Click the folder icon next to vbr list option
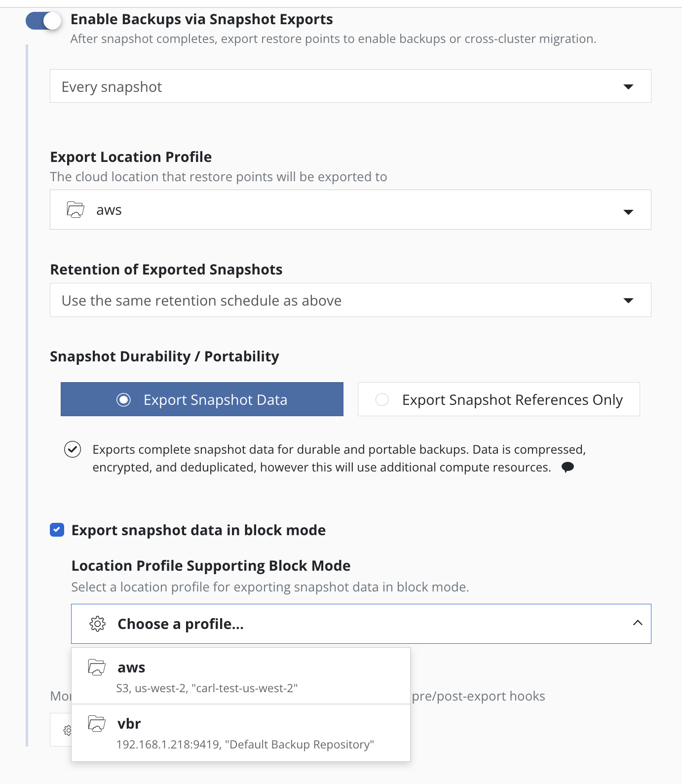Screen dimensions: 682x784 97,724
